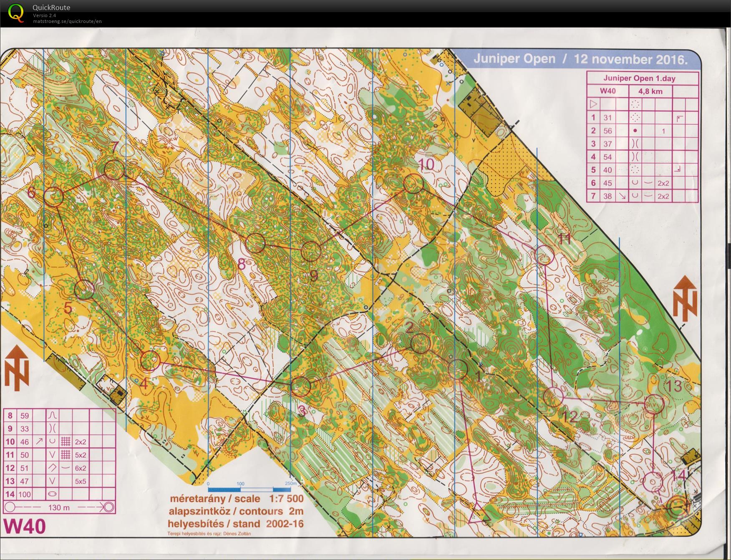Click control code 100 in row 14
Screen dimensions: 731x560
pos(25,494)
